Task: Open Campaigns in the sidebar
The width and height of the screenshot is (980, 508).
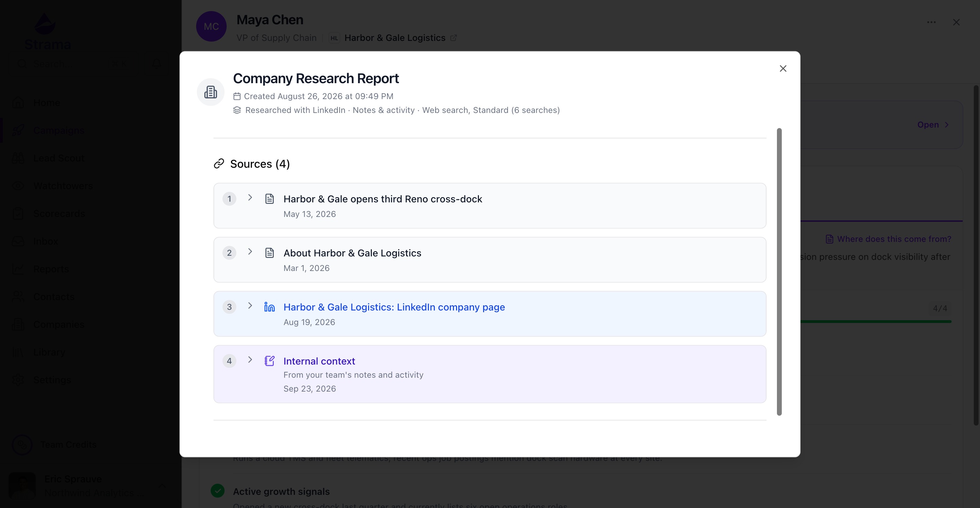Action: (x=59, y=130)
